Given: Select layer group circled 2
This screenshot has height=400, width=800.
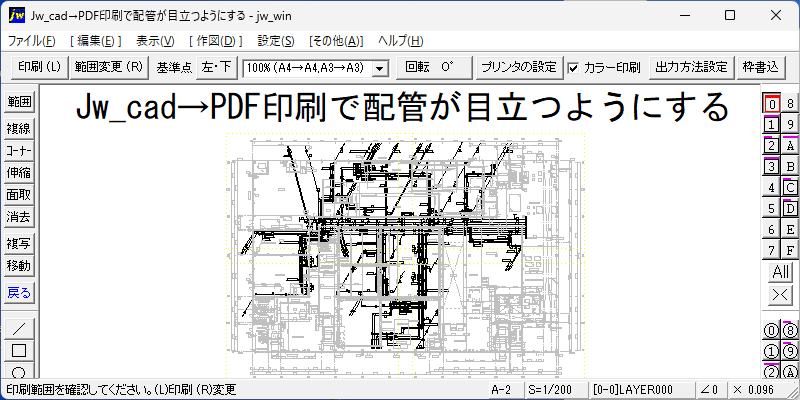Looking at the screenshot, I should pos(771,371).
